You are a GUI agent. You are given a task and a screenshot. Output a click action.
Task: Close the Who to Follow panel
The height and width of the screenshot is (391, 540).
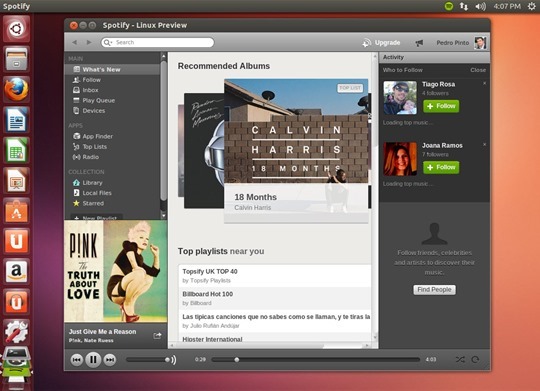click(x=478, y=70)
